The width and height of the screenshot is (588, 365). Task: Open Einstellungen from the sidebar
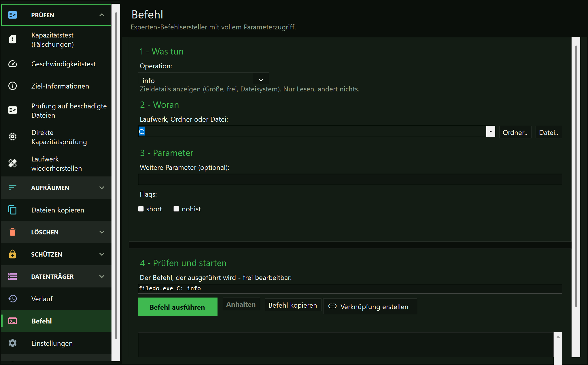[x=56, y=343]
